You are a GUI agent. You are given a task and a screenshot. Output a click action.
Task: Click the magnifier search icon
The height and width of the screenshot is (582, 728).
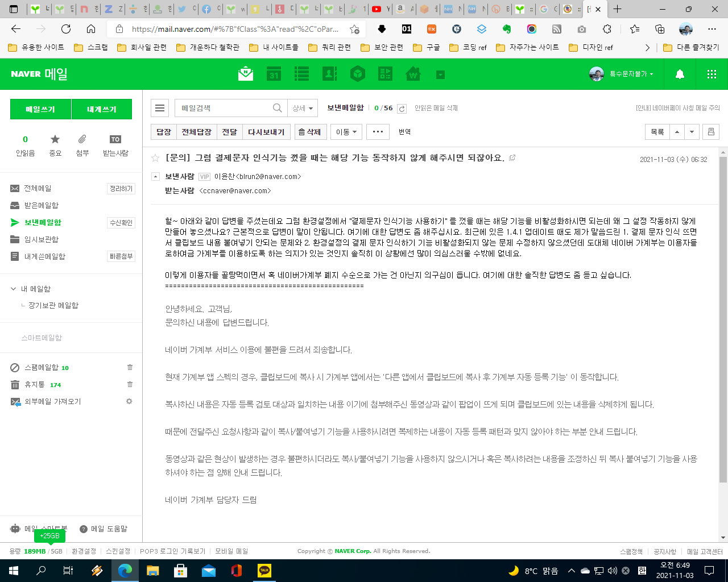[x=278, y=108]
